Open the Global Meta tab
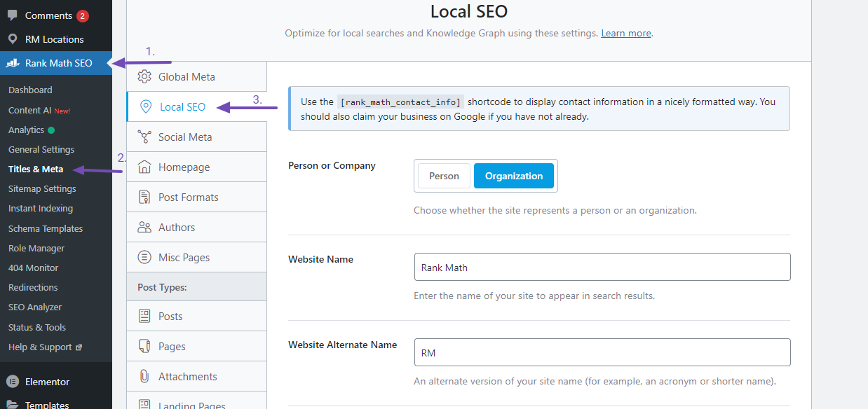This screenshot has width=868, height=409. [x=196, y=76]
